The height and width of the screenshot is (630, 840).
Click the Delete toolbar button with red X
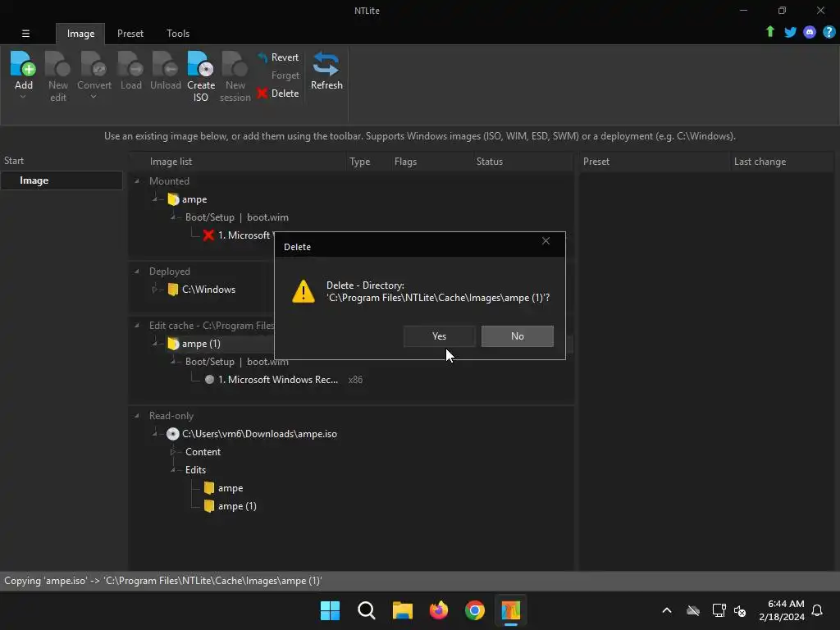coord(278,94)
